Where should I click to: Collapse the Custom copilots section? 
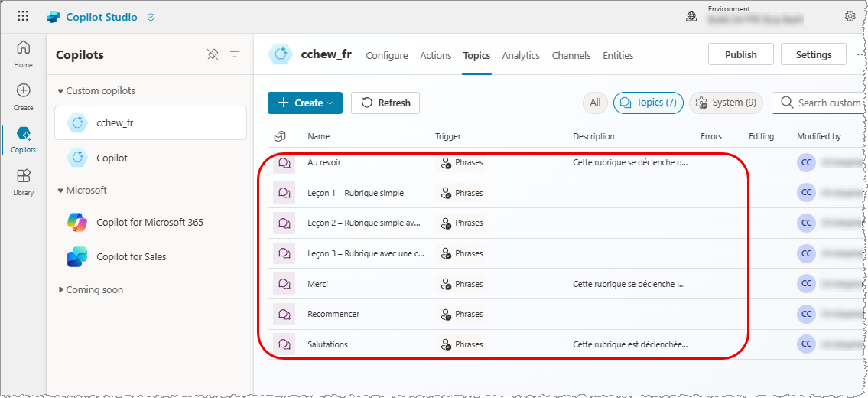[x=60, y=91]
